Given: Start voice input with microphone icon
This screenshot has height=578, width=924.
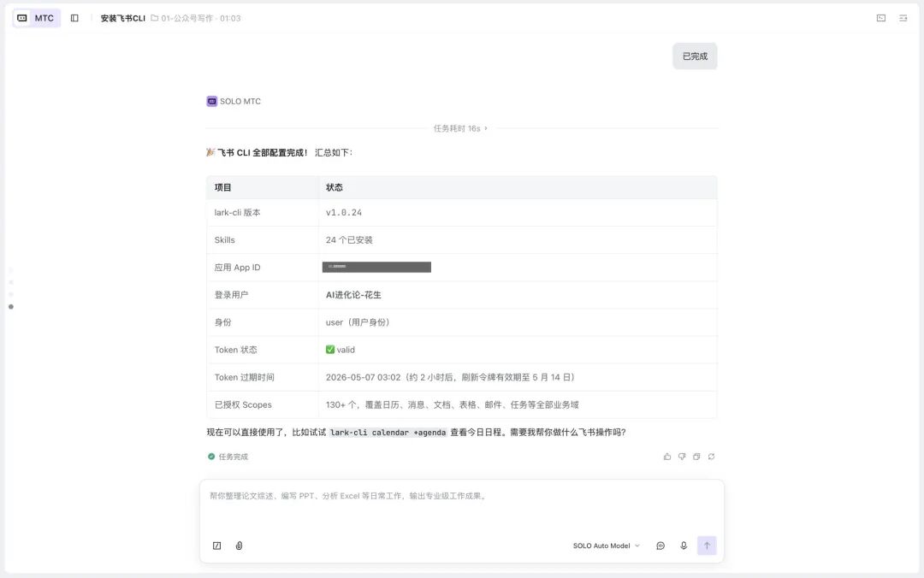Looking at the screenshot, I should (x=684, y=546).
